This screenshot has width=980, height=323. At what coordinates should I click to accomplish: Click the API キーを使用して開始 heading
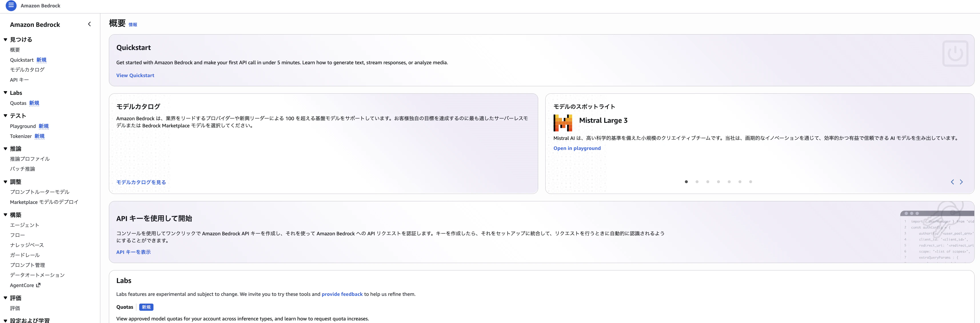(x=154, y=218)
